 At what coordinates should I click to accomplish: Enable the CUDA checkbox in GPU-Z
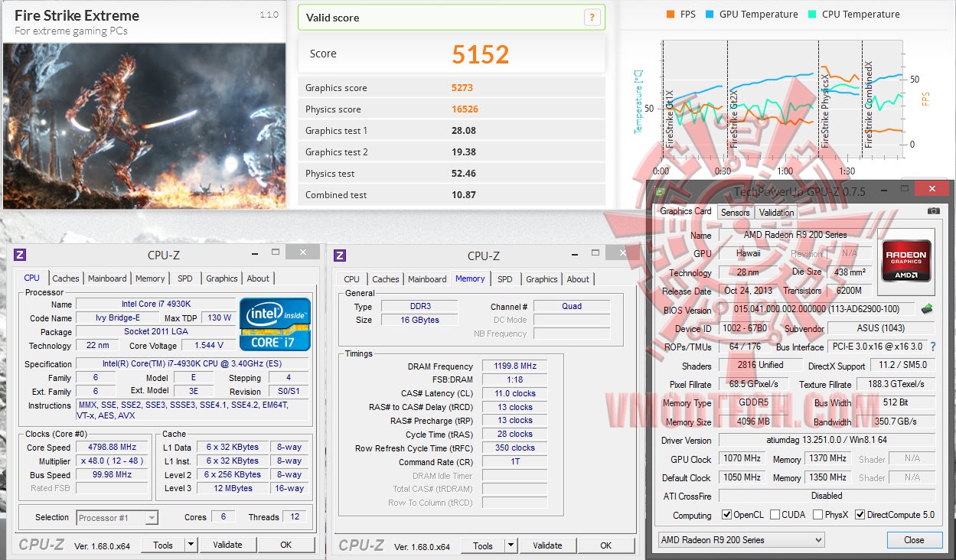tap(775, 515)
